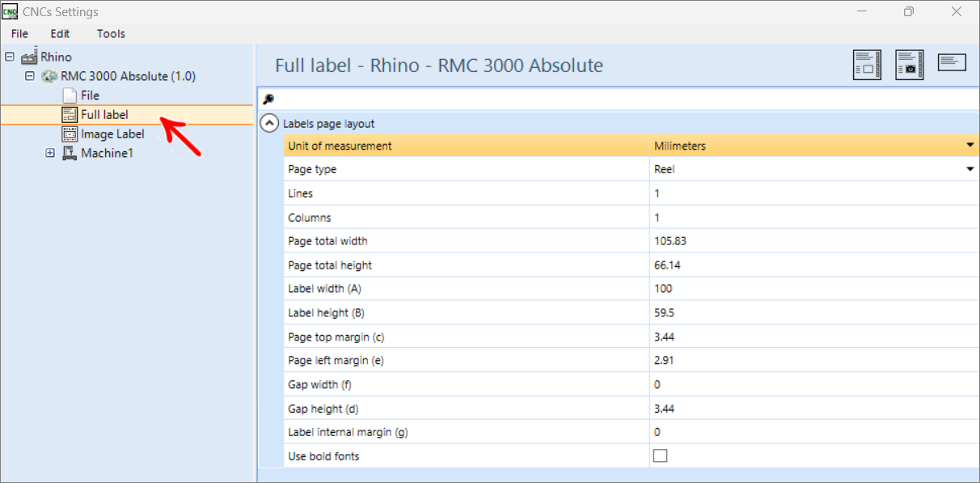Click the RMC 3000 Absolute gear icon
Image resolution: width=980 pixels, height=483 pixels.
click(50, 76)
